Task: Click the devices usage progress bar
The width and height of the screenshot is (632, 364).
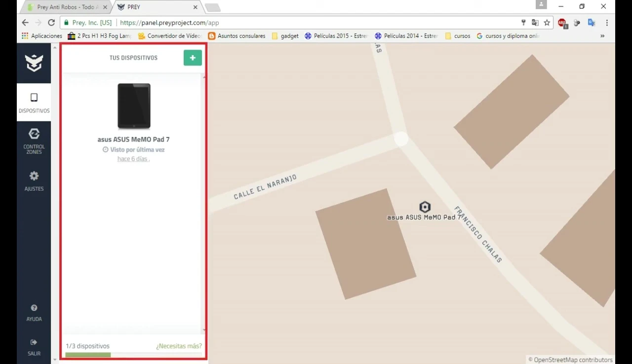Action: (x=133, y=355)
